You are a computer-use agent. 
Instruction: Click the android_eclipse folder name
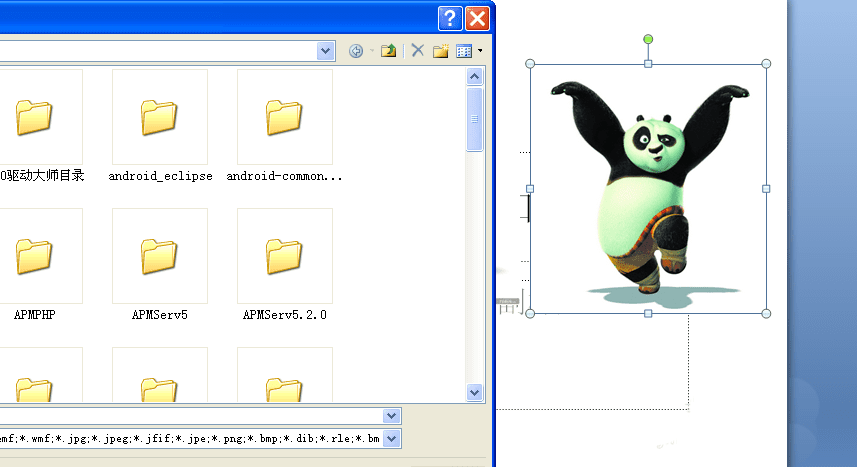click(x=160, y=176)
